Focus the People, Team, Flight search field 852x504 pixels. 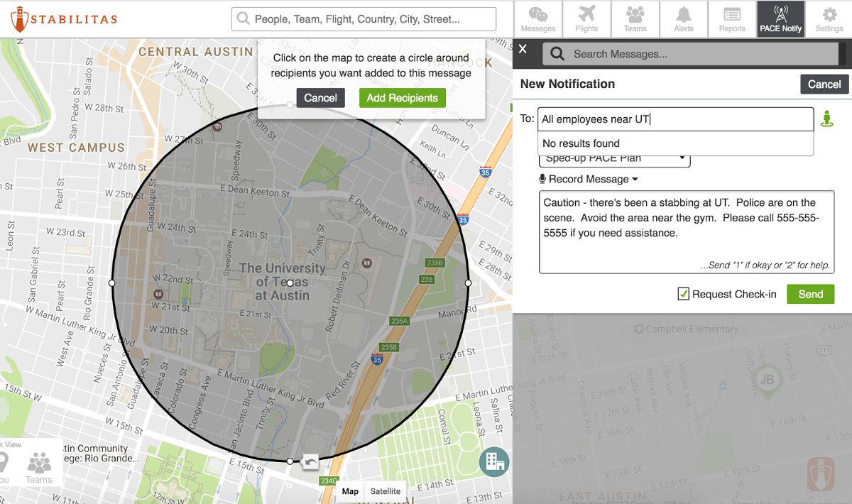(364, 19)
